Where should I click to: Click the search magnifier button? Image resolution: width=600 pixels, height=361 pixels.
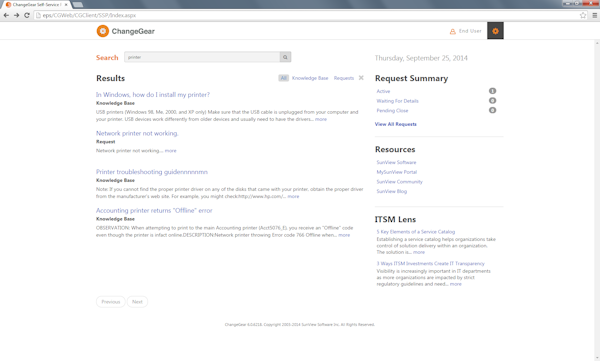click(285, 57)
